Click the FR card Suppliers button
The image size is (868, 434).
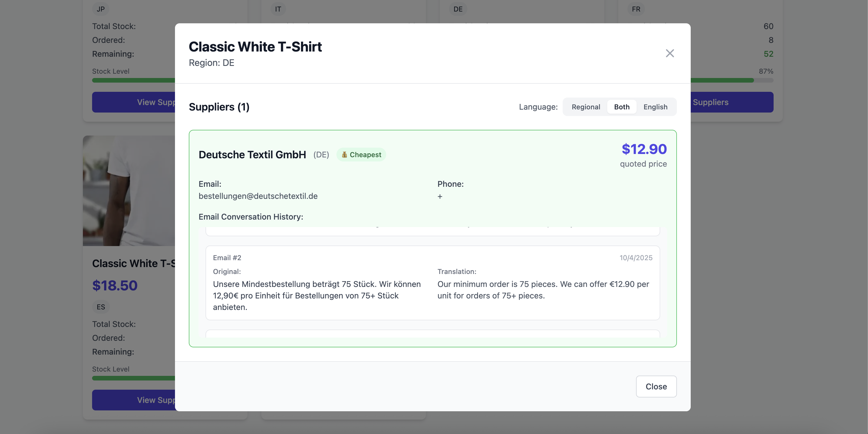pyautogui.click(x=731, y=102)
